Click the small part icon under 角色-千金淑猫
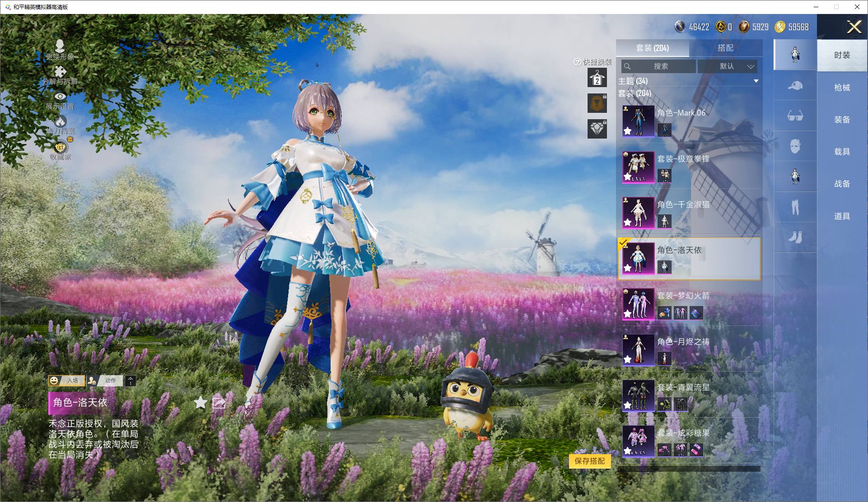The image size is (868, 502). 664,221
